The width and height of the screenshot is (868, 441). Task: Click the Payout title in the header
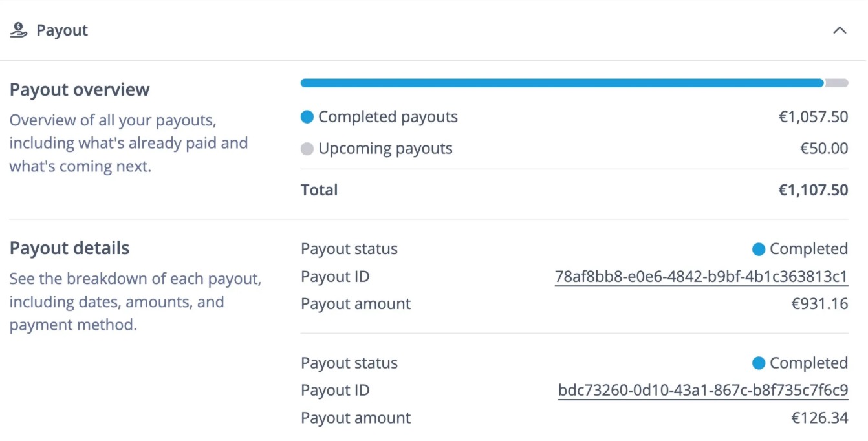pos(63,30)
